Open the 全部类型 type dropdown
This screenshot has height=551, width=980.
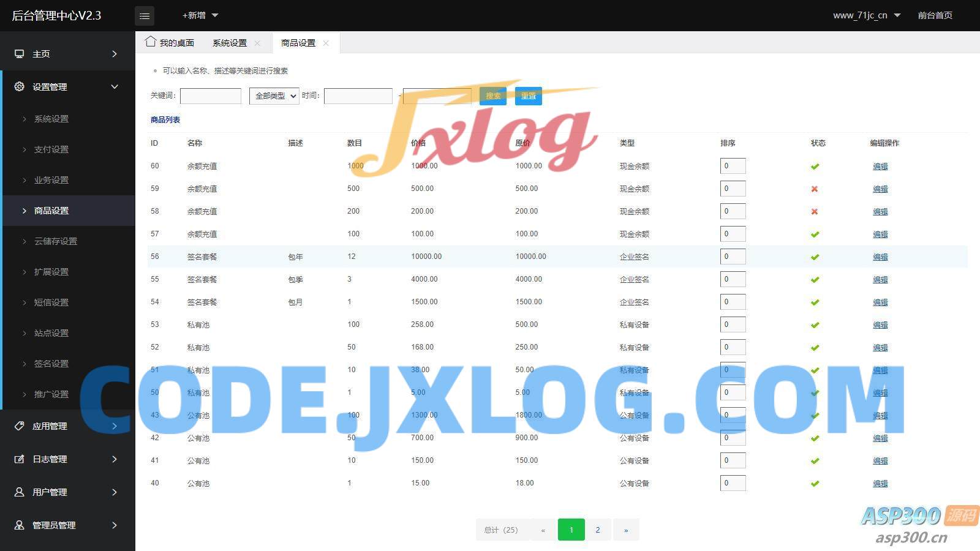274,96
